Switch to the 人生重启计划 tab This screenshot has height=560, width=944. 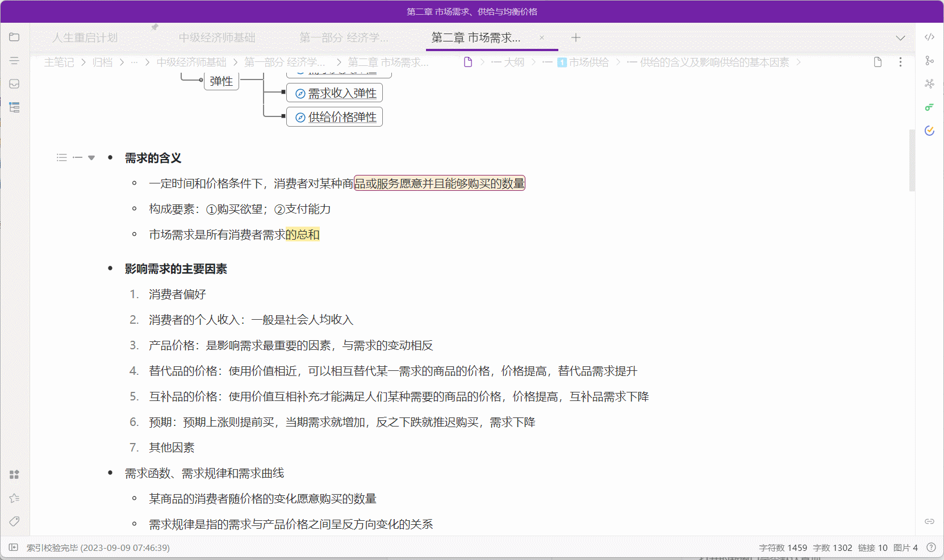point(85,37)
